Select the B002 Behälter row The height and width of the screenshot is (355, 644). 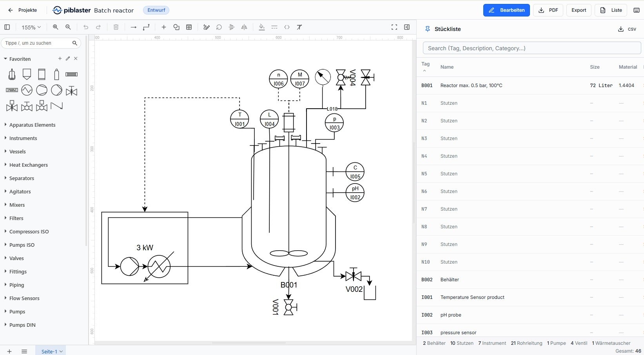[x=530, y=279]
